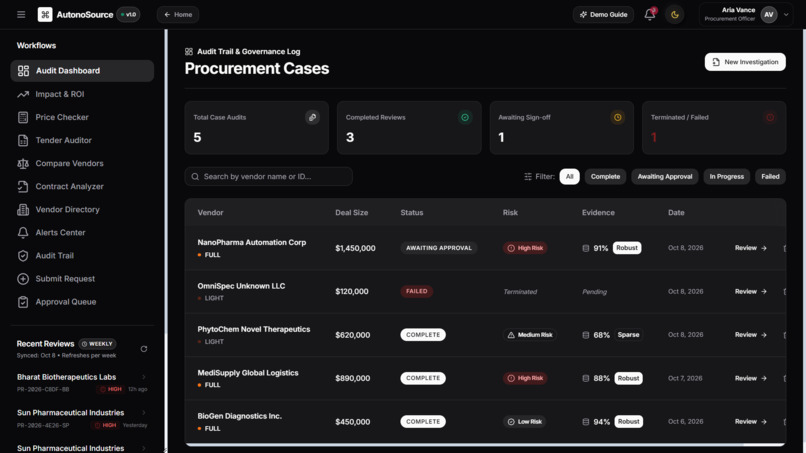This screenshot has width=806, height=453.
Task: Click the v1.0 version badge
Action: [129, 14]
